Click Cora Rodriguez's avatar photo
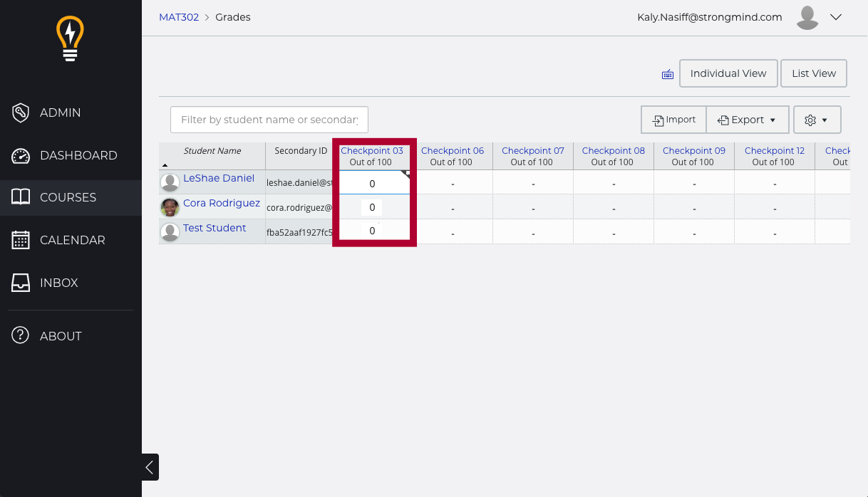Viewport: 868px width, 497px height. [170, 207]
